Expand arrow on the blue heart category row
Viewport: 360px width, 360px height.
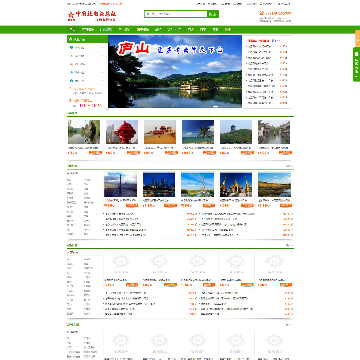(103, 48)
